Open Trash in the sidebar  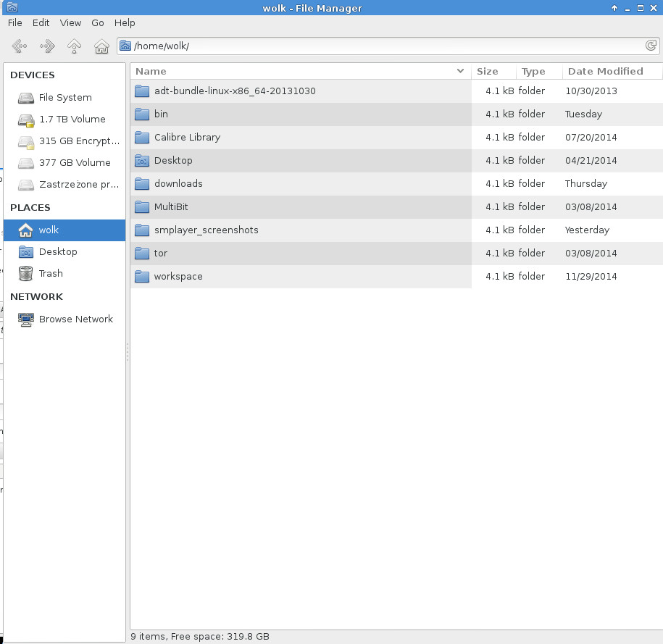(51, 273)
